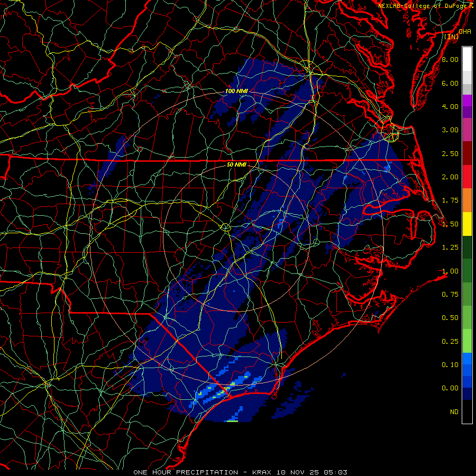Click the OHA product label
The height and width of the screenshot is (476, 476).
click(465, 32)
